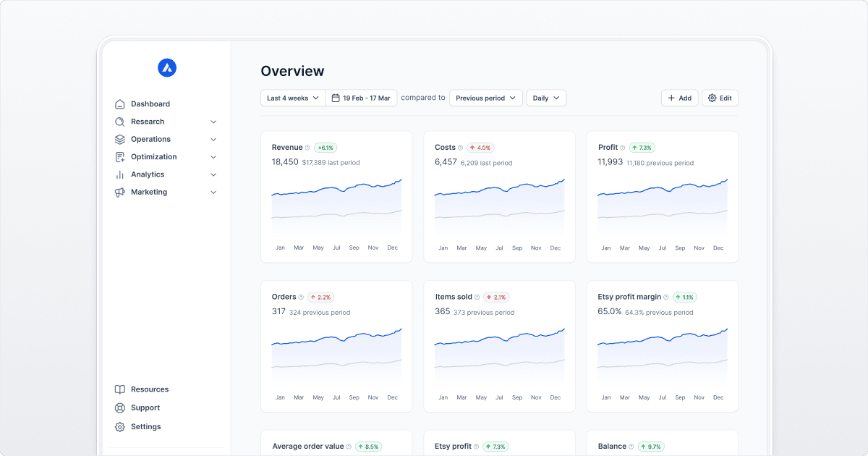Image resolution: width=868 pixels, height=456 pixels.
Task: Expand the Marketing menu chevron
Action: (213, 193)
